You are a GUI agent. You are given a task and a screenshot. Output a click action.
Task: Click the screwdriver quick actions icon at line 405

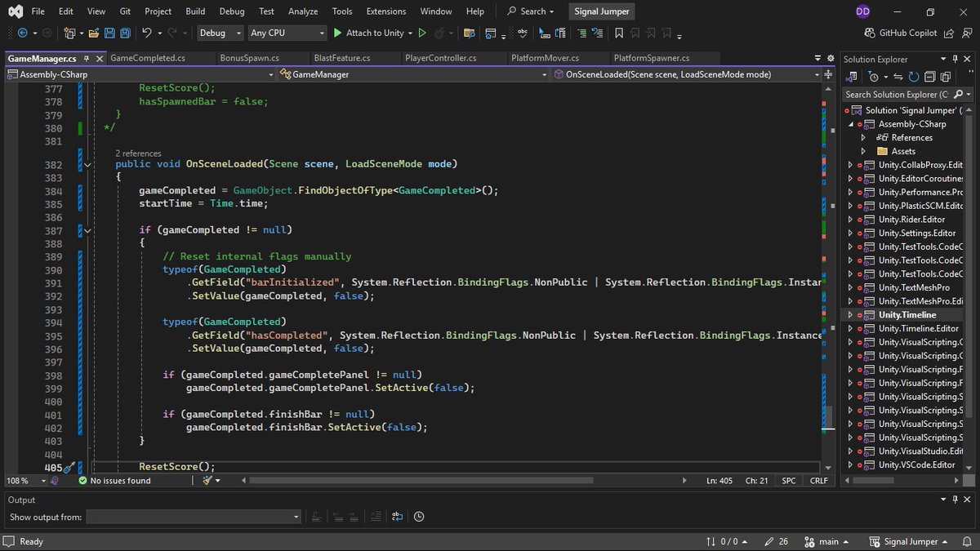tap(69, 467)
